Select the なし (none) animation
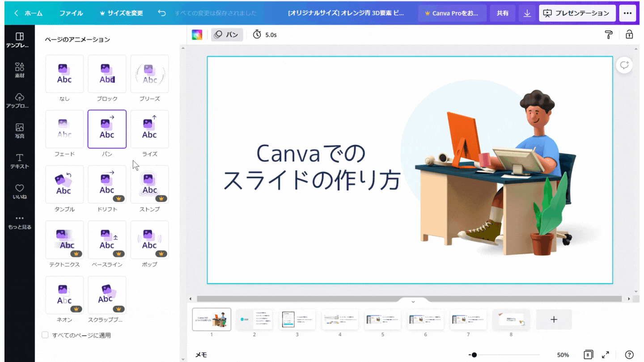Viewport: 644px width, 362px height. (64, 74)
